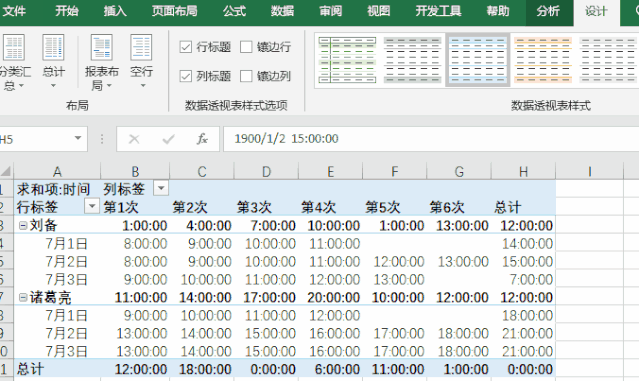This screenshot has width=639, height=381.
Task: Select cell H5 showing 15:00:00
Action: [x=523, y=261]
